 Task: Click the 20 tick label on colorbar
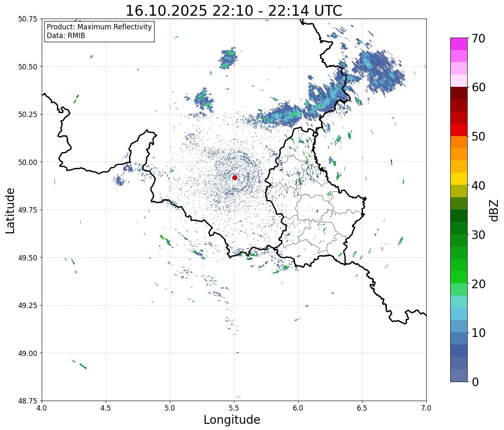coord(478,284)
